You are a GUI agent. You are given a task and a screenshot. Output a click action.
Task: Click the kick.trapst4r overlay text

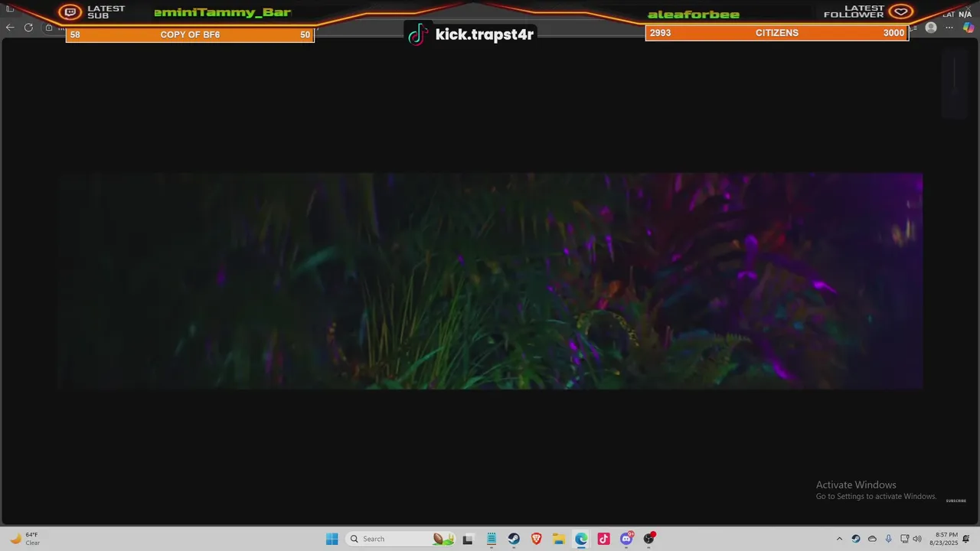tap(484, 34)
